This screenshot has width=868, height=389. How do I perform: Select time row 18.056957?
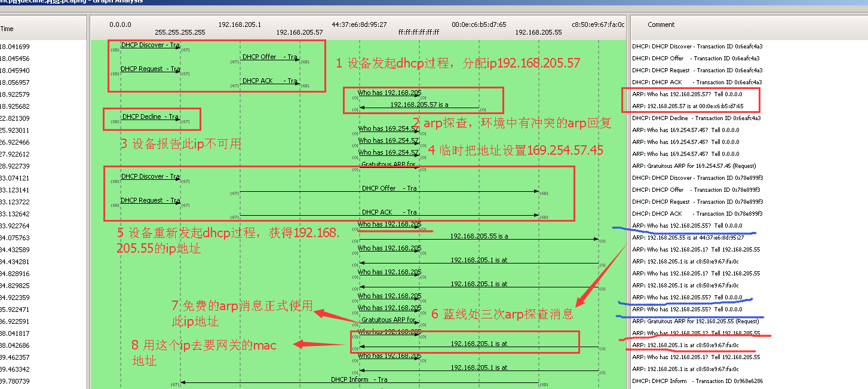(15, 82)
